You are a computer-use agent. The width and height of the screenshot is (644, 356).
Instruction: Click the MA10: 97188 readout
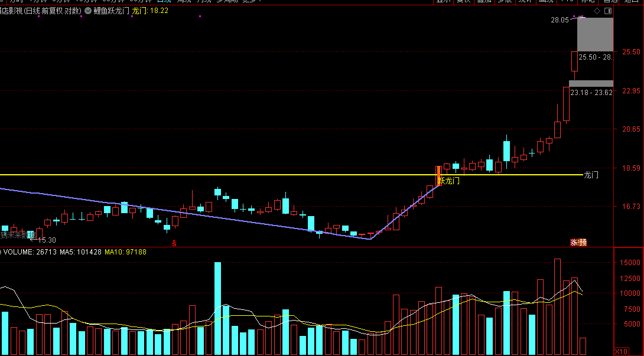[x=125, y=252]
